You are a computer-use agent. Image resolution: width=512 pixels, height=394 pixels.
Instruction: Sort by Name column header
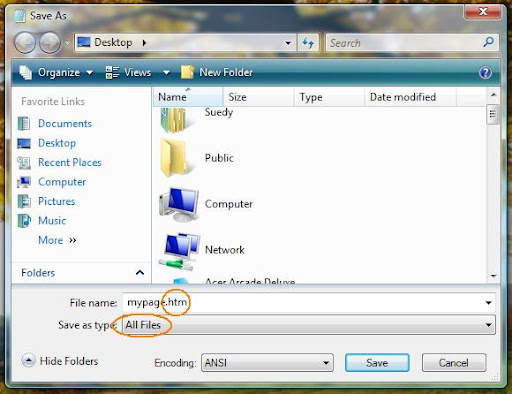click(188, 97)
